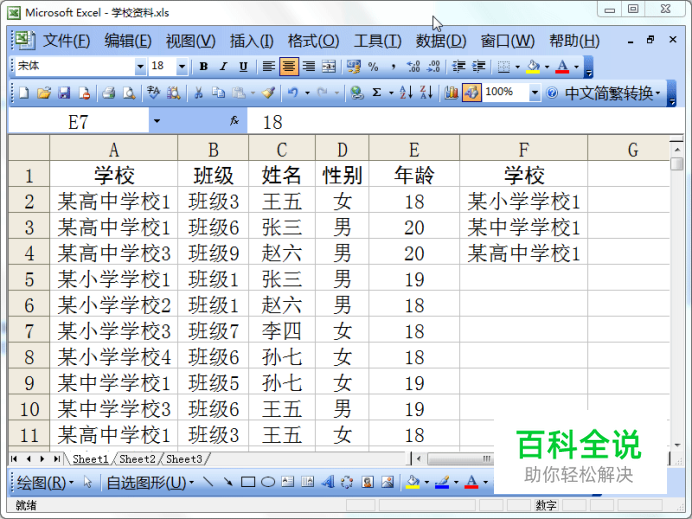Open the 插入(I) menu

tap(252, 41)
